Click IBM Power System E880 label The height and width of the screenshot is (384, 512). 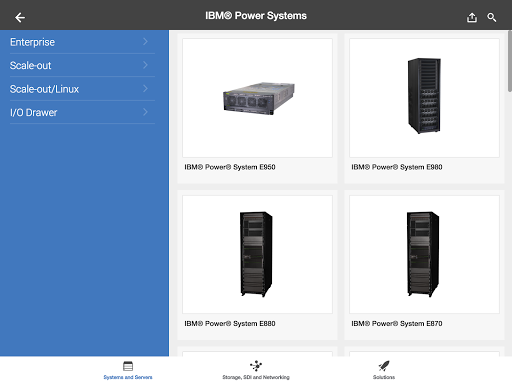point(230,324)
